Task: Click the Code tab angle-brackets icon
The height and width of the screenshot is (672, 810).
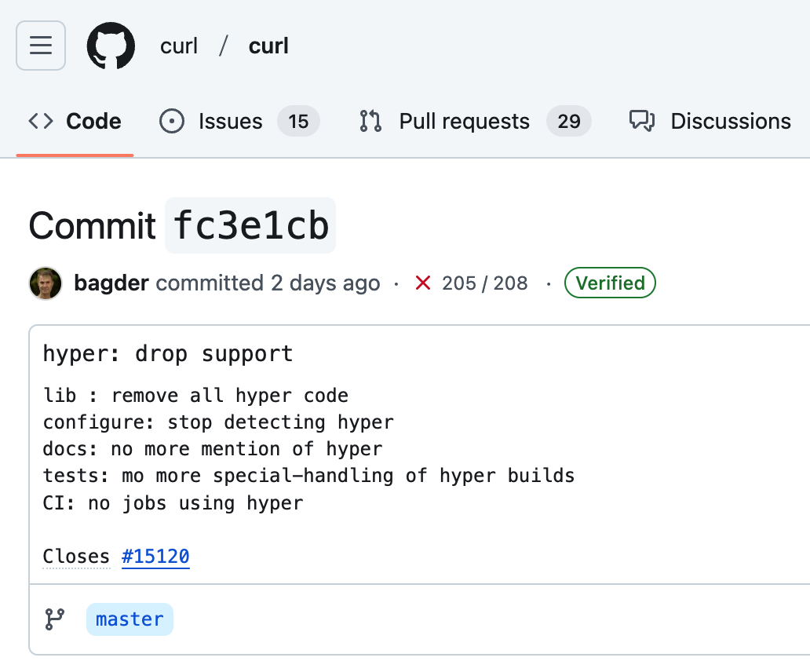Action: click(41, 121)
